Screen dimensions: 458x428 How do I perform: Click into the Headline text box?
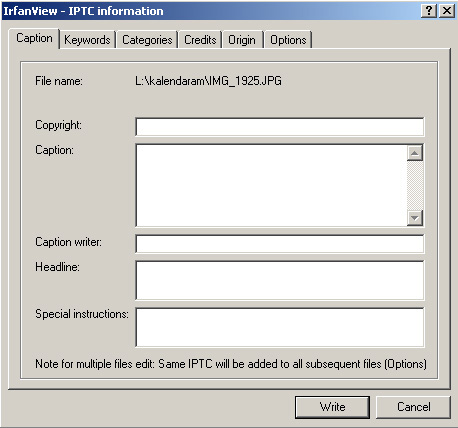(280, 280)
